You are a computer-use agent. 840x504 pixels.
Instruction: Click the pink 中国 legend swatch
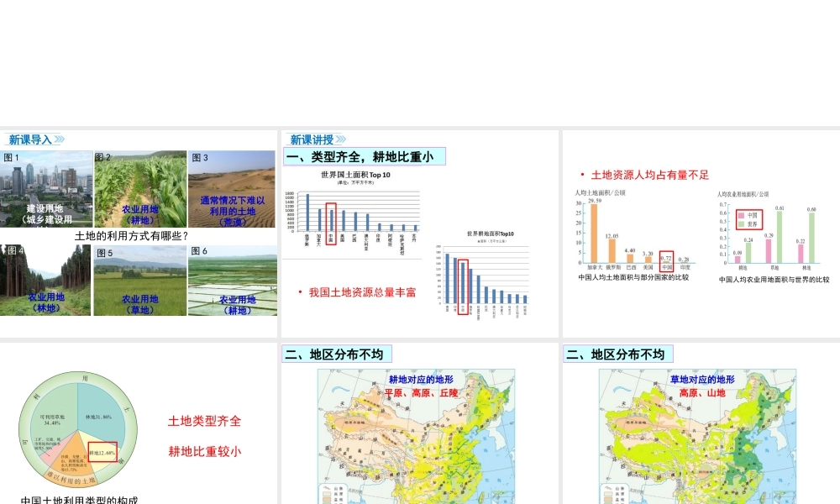742,215
